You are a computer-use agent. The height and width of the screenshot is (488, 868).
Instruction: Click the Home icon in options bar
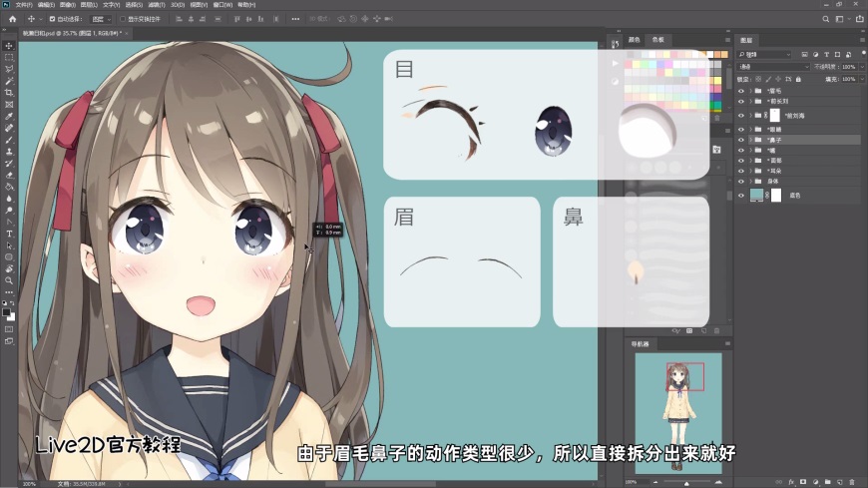tap(12, 19)
